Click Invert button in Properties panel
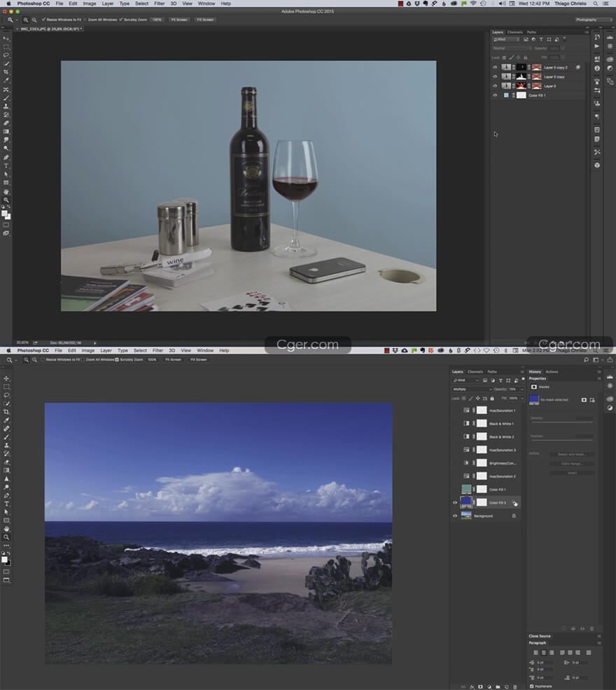Viewport: 616px width, 690px height. (x=572, y=473)
